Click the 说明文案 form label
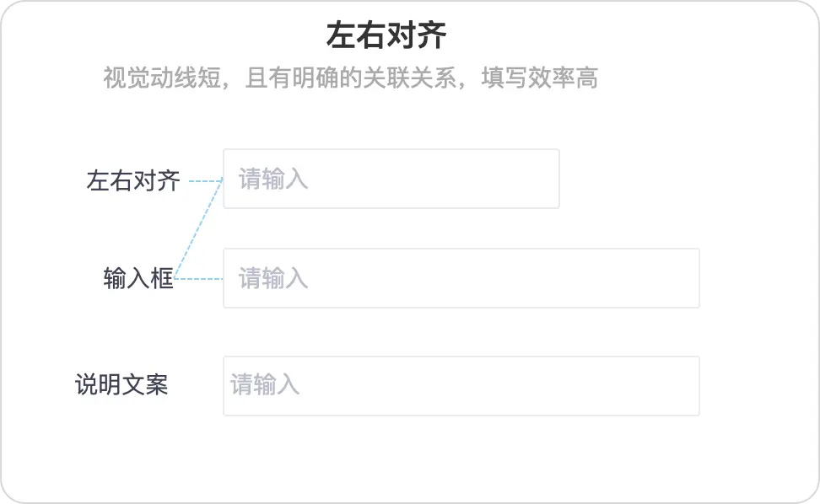The height and width of the screenshot is (504, 820). (x=121, y=384)
